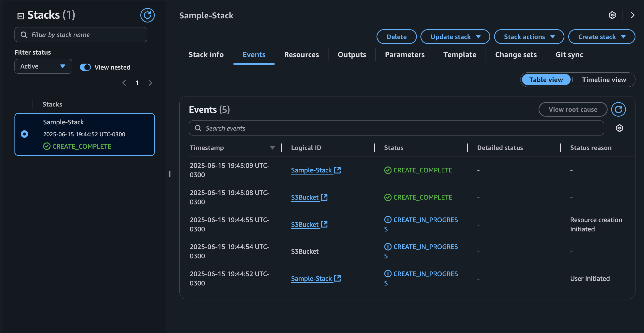Expand the Update stack dropdown
Screen dimensions: 644x333
[x=455, y=37]
